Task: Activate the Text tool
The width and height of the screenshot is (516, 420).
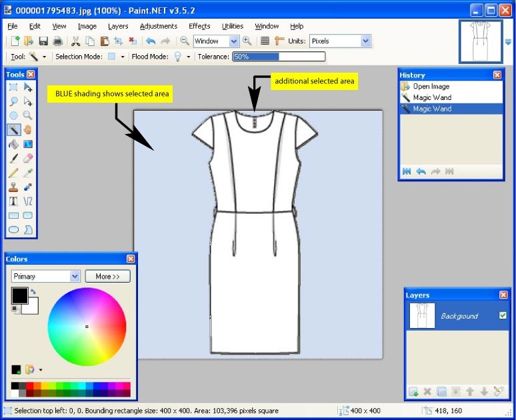Action: pos(13,201)
